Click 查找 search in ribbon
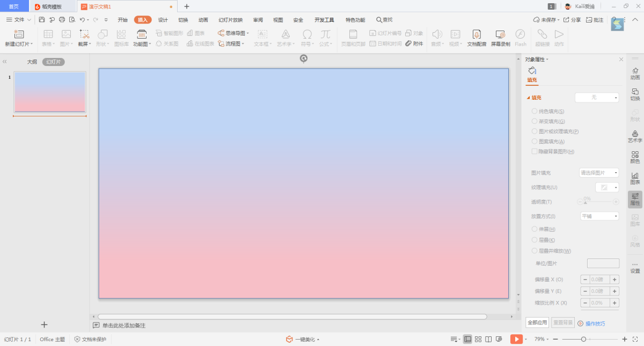644x346 pixels. pos(384,20)
